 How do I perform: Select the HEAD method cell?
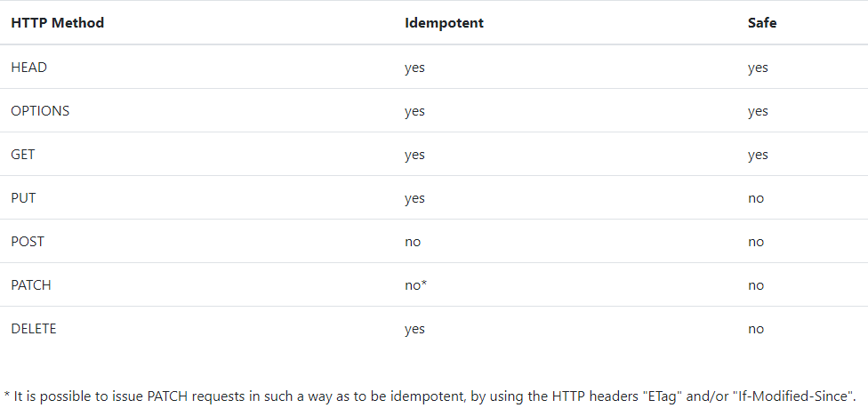pos(28,68)
